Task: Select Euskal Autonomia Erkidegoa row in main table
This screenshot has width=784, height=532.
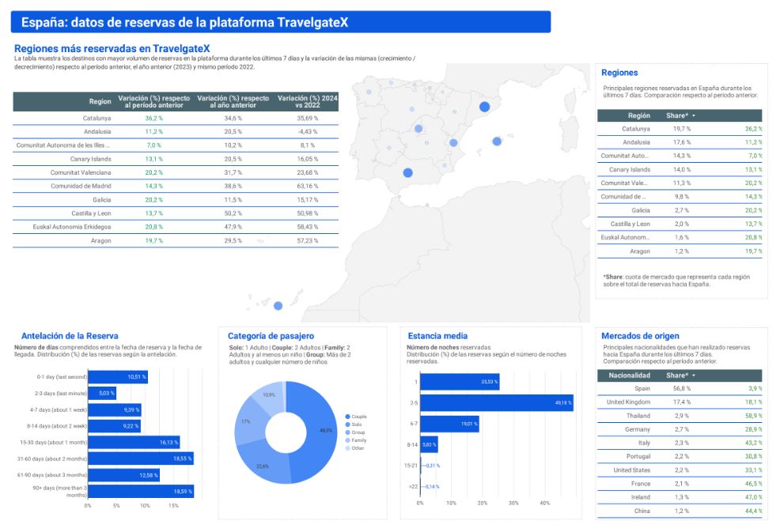Action: click(x=176, y=227)
